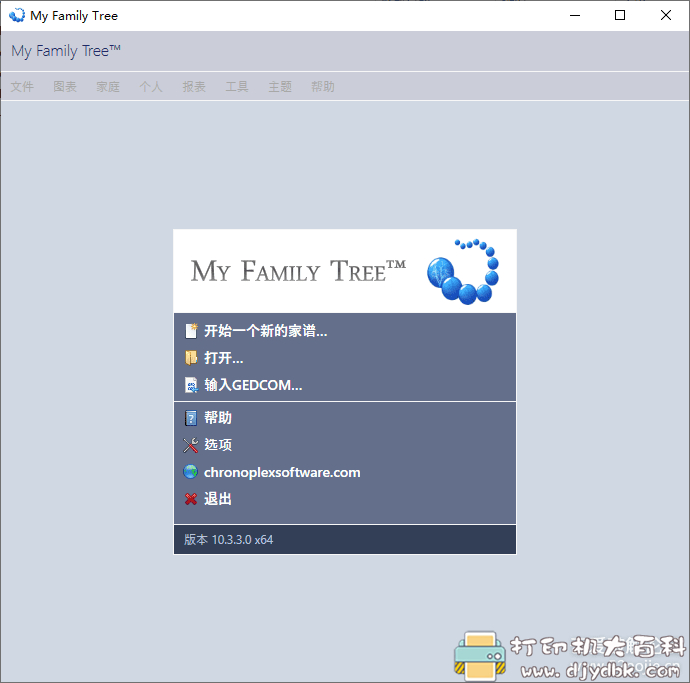Viewport: 690px width, 683px height.
Task: Click 退出 to exit the application
Action: [218, 499]
